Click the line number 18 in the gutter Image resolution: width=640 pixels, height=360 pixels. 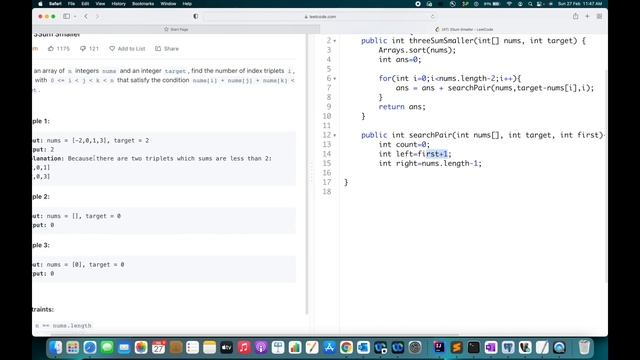(x=327, y=192)
